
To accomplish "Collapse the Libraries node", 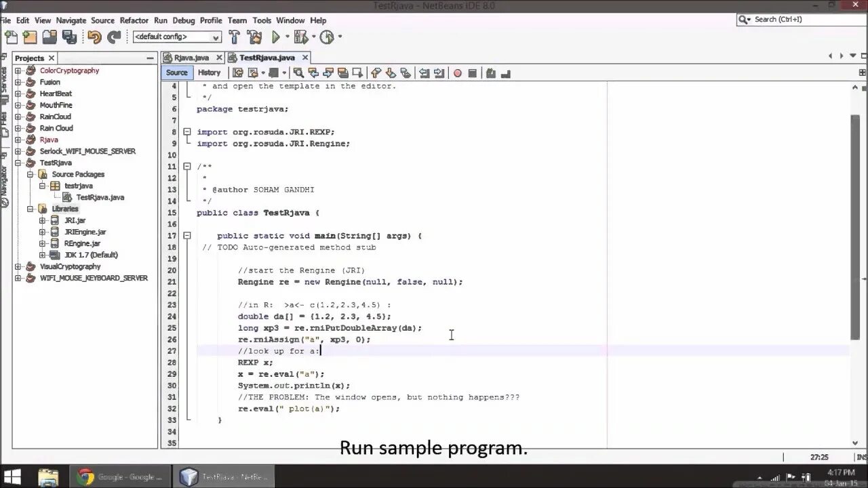I will point(31,209).
